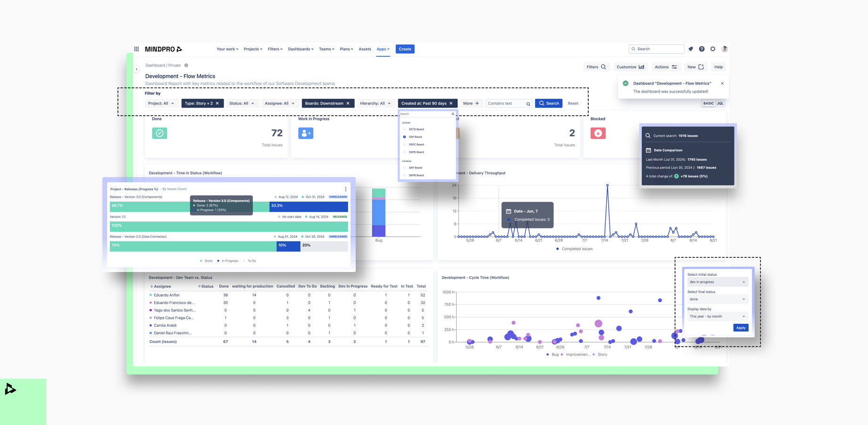This screenshot has height=425, width=868.
Task: Select the SSP Board radio button
Action: (405, 136)
